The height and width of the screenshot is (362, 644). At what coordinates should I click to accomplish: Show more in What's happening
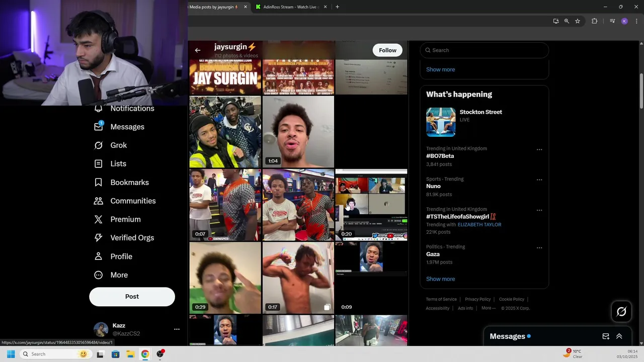coord(440,279)
